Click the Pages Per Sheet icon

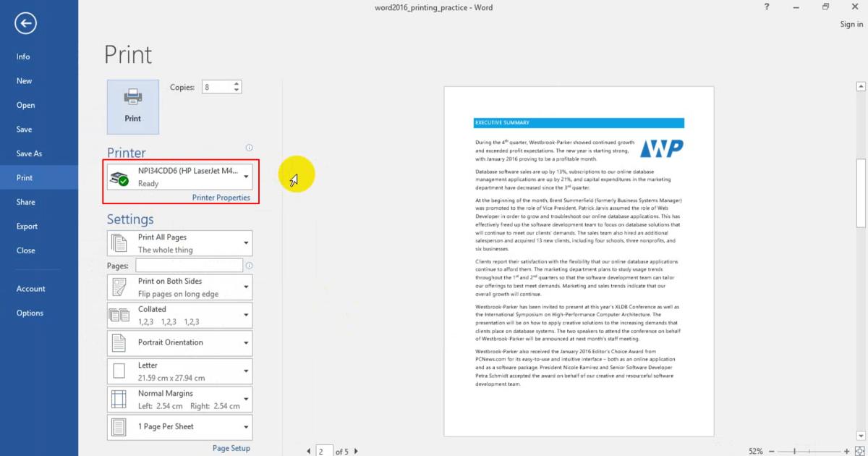pos(119,426)
